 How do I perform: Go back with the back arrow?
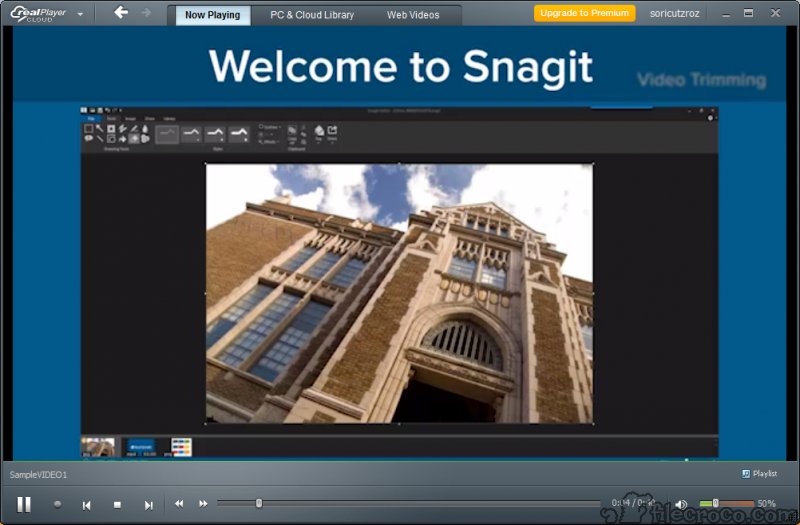[x=121, y=12]
